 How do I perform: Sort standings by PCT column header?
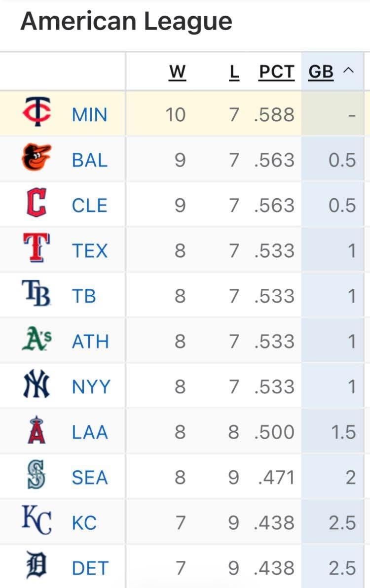[x=276, y=72]
